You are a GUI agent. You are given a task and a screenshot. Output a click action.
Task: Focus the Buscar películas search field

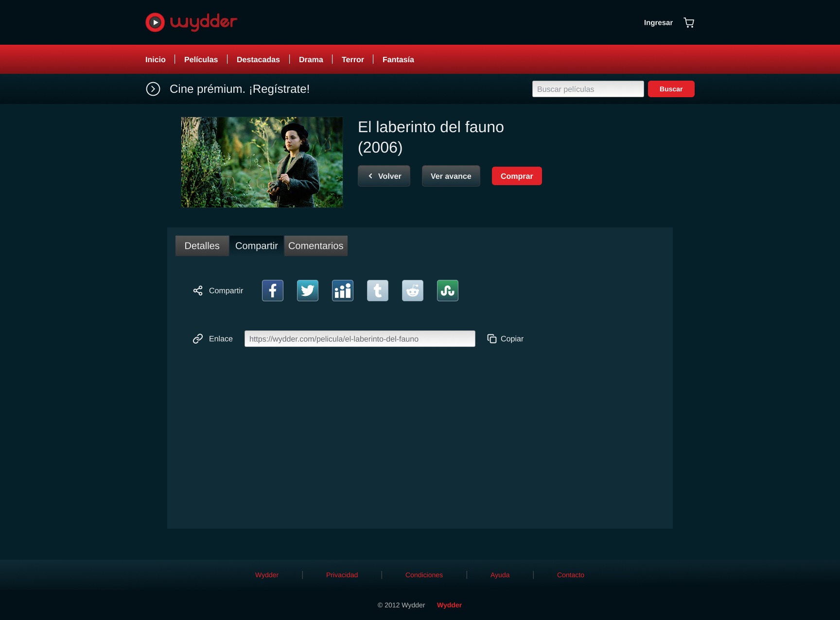[x=588, y=89]
